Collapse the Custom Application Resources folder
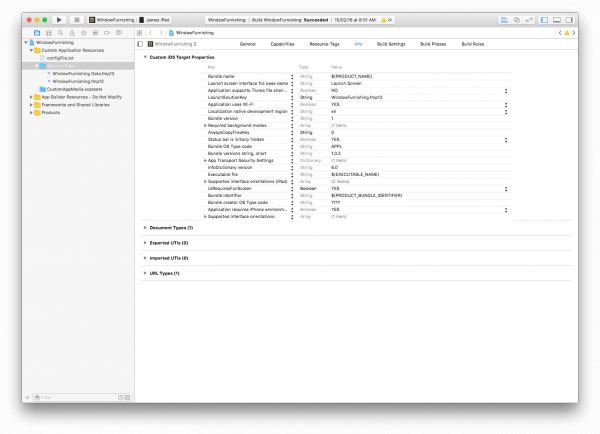 point(31,50)
